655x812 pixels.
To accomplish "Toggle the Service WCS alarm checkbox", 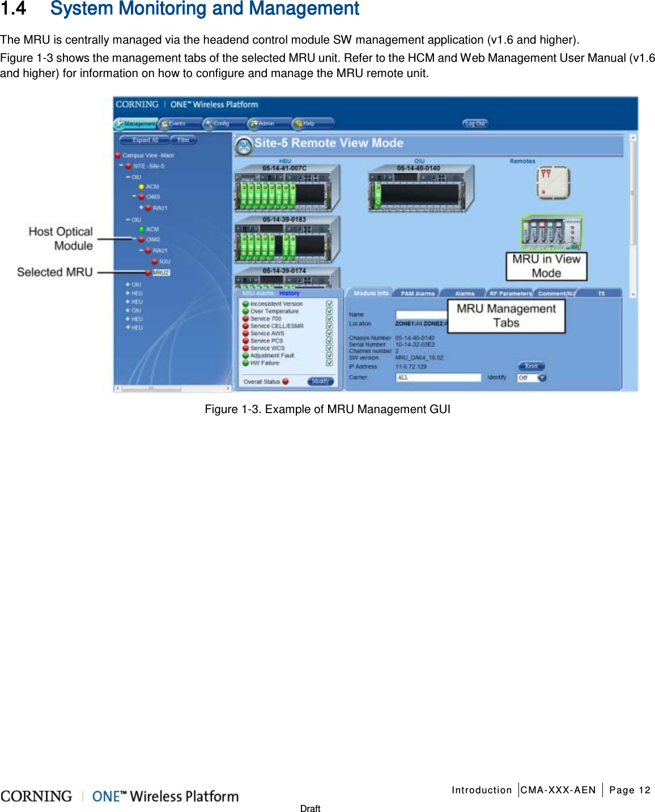I will pyautogui.click(x=329, y=348).
